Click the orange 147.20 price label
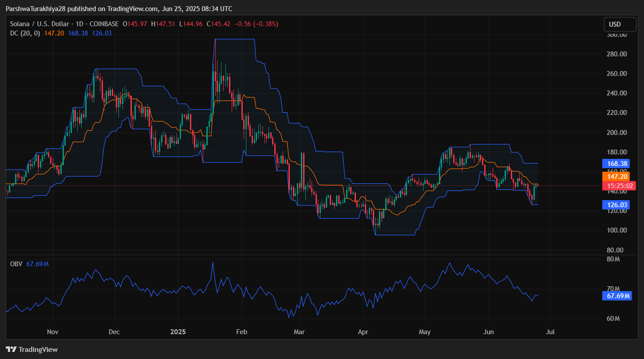 point(616,176)
